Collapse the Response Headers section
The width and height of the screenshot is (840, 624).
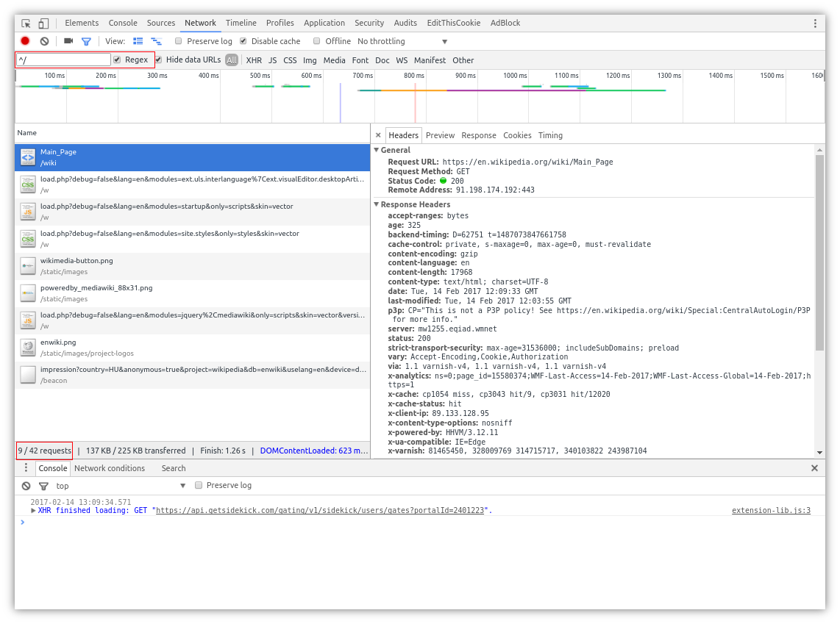[376, 204]
